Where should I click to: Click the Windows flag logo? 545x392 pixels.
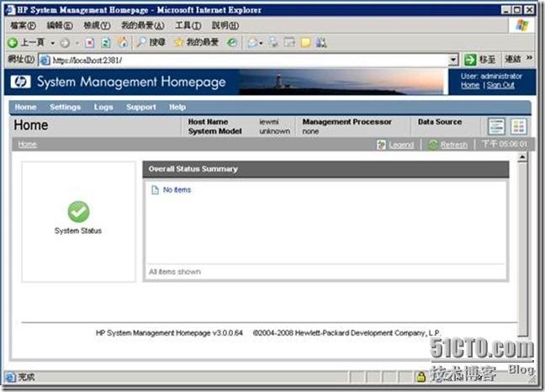(521, 25)
